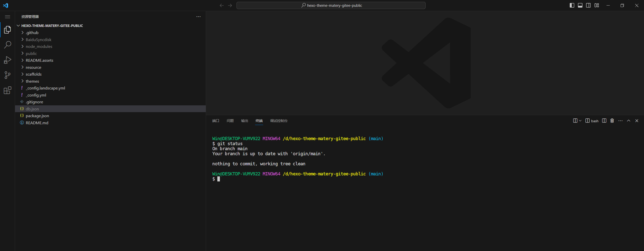644x251 pixels.
Task: Expand the node_modules folder
Action: pyautogui.click(x=110, y=47)
